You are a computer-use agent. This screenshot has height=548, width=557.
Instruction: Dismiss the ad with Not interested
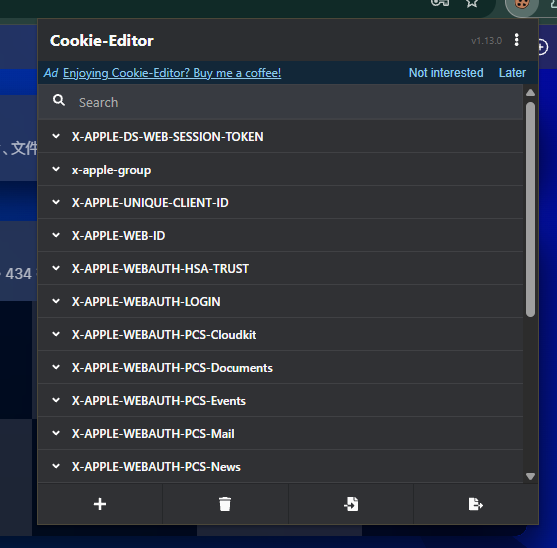pos(446,73)
